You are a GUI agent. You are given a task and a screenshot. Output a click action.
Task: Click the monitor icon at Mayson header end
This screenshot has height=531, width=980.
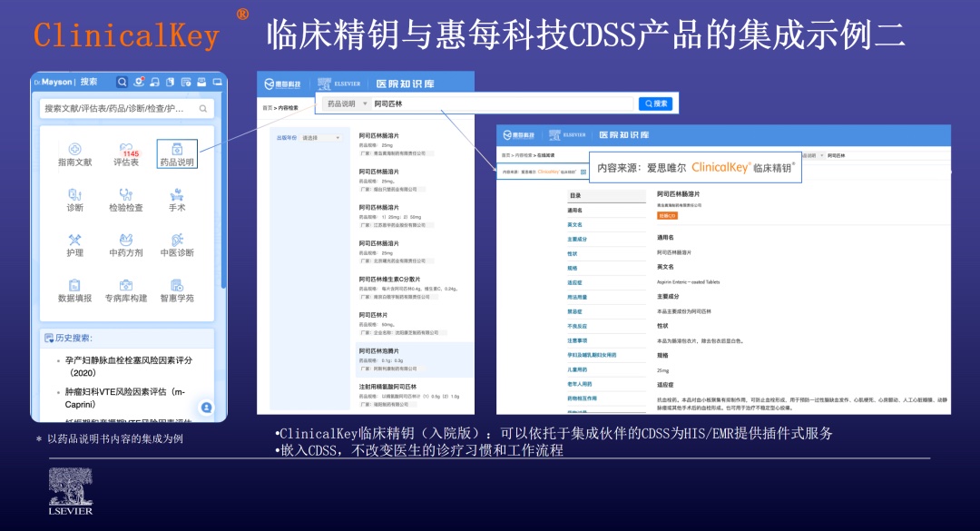coord(218,82)
